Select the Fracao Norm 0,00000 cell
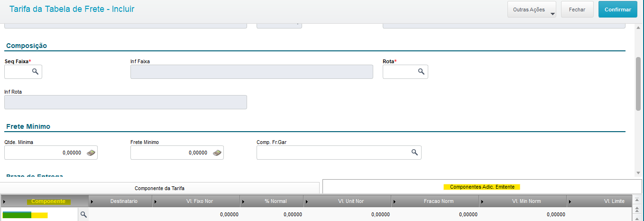 coord(435,215)
